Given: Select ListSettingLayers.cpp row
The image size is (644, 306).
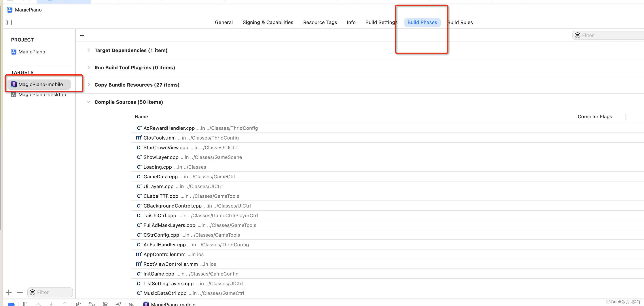Looking at the screenshot, I should [x=388, y=283].
